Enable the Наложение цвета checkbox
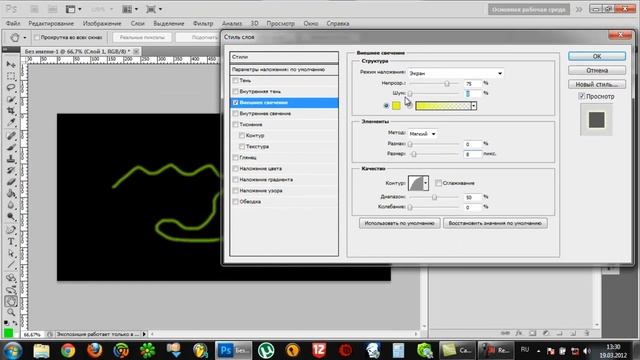 pyautogui.click(x=236, y=169)
